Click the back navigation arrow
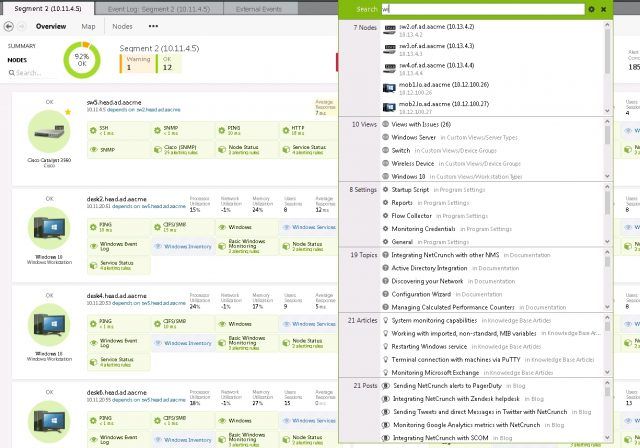The width and height of the screenshot is (640, 448). (9, 26)
